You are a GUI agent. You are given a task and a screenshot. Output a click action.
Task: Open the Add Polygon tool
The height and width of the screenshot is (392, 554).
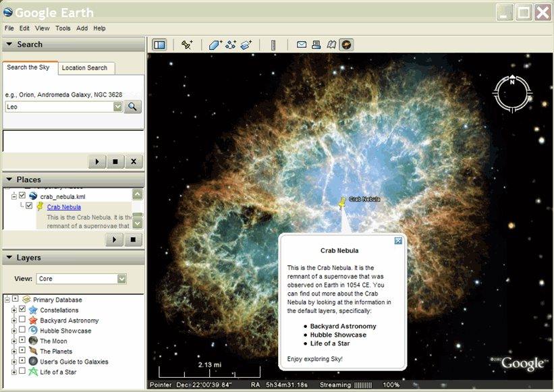tap(214, 44)
